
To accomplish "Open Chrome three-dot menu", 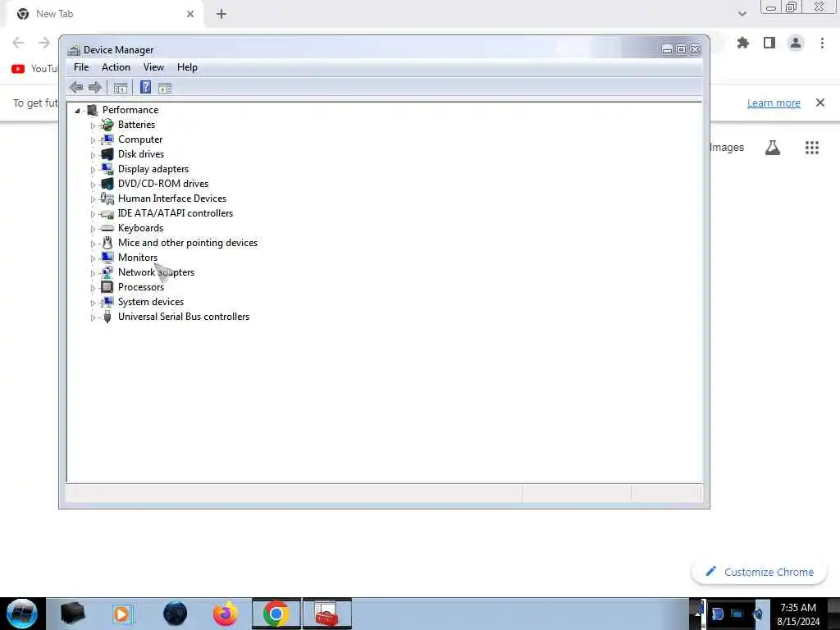I will click(x=822, y=43).
